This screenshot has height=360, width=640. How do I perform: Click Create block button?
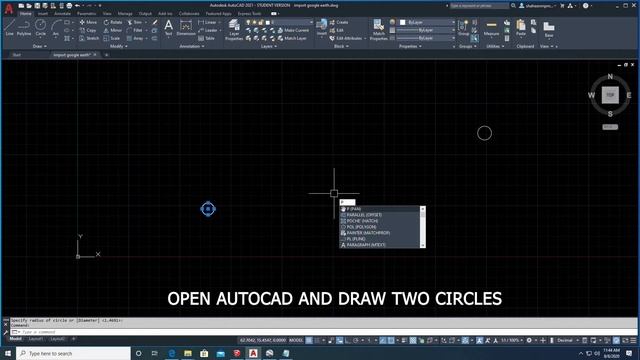tap(339, 22)
